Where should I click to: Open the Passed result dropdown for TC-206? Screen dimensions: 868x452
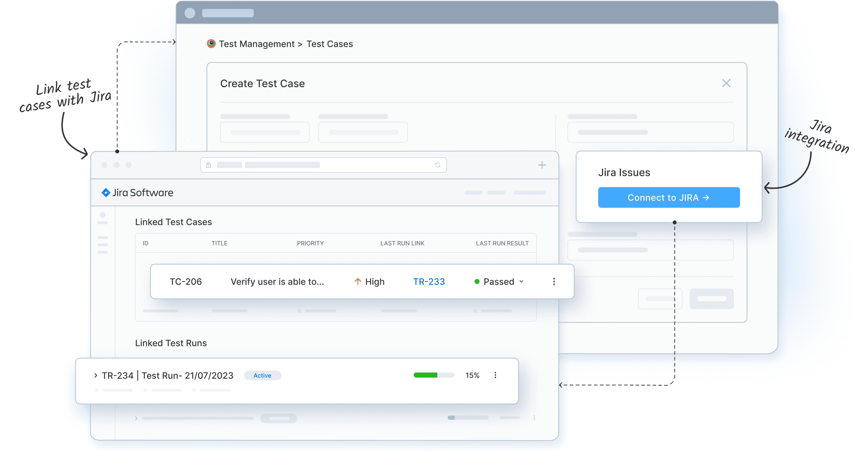pyautogui.click(x=521, y=282)
